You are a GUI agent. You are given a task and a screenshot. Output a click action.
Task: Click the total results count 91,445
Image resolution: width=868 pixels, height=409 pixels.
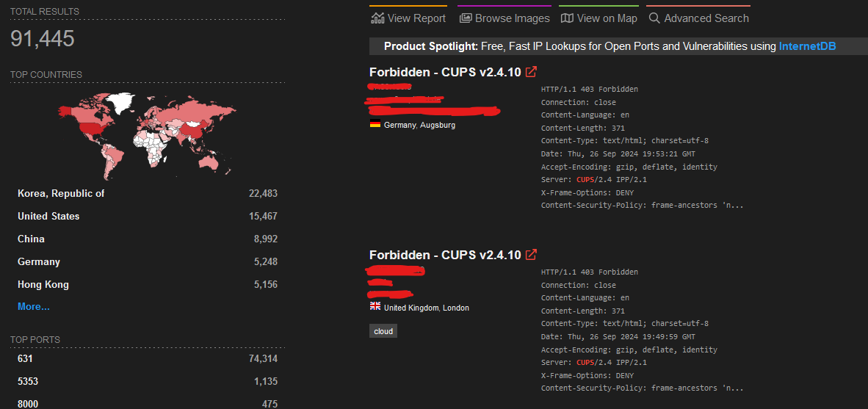pos(42,39)
